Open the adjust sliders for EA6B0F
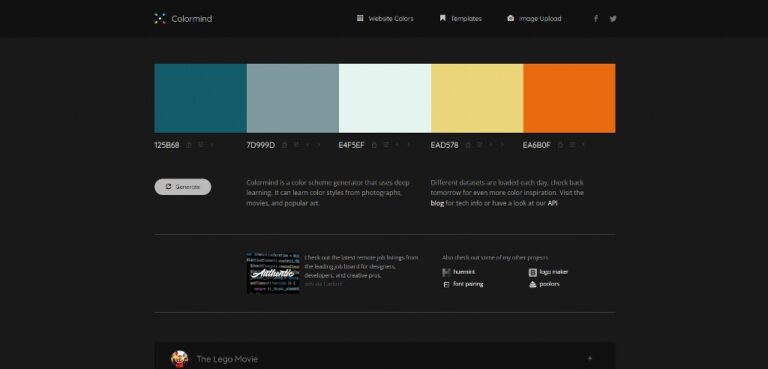Screen dimensions: 768x369 [x=572, y=145]
